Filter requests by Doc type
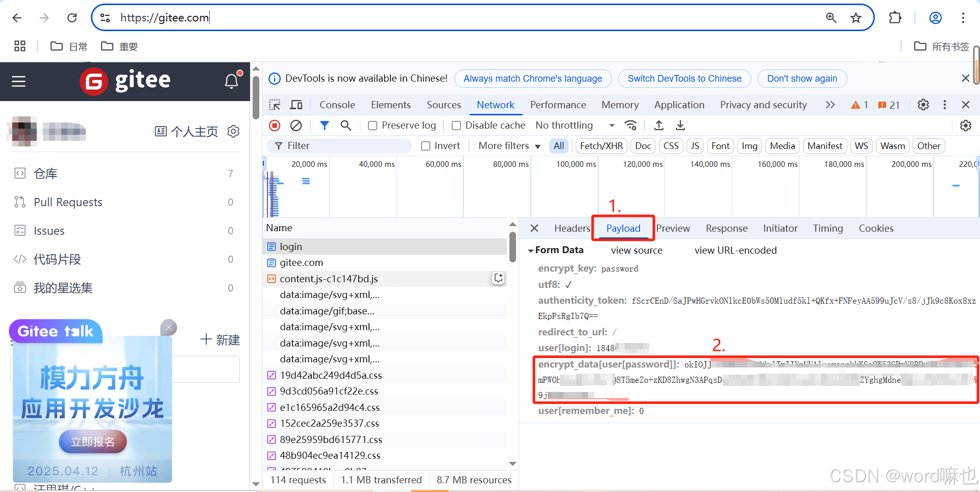The width and height of the screenshot is (980, 492). pyautogui.click(x=643, y=146)
